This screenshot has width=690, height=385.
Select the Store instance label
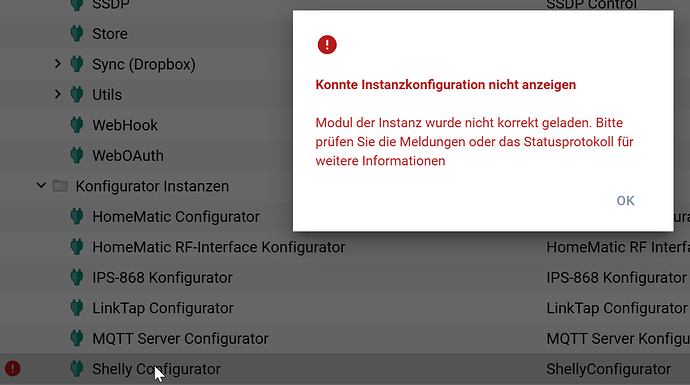(x=110, y=34)
